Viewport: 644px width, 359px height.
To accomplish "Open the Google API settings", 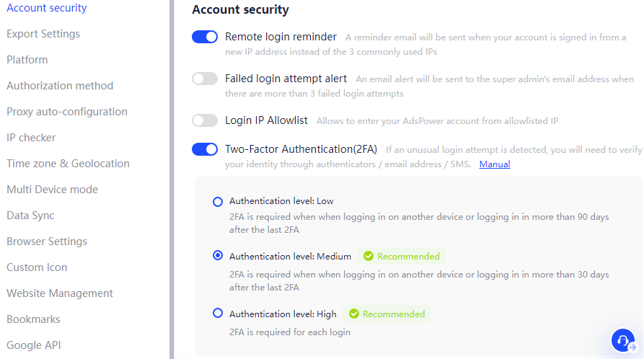I will 34,345.
